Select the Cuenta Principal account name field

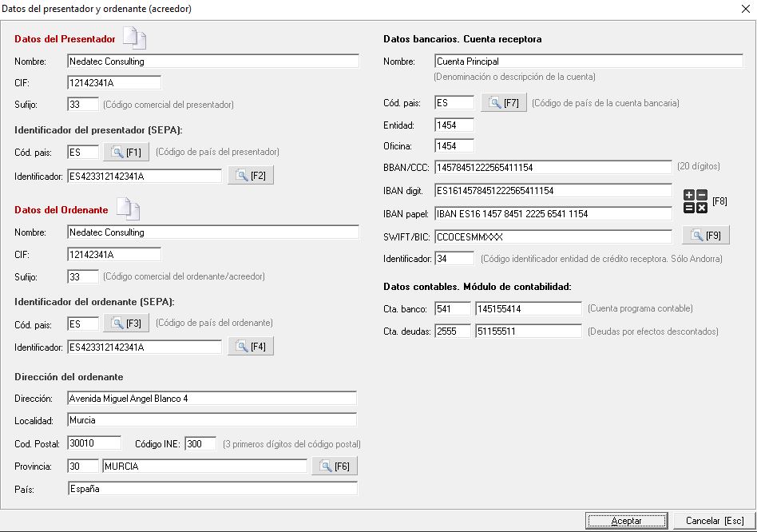pos(589,61)
